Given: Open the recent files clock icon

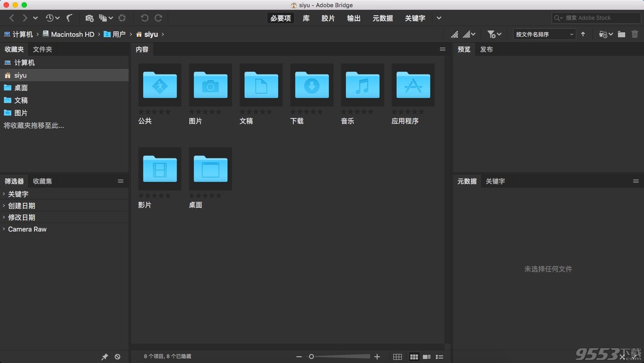Looking at the screenshot, I should (x=52, y=18).
